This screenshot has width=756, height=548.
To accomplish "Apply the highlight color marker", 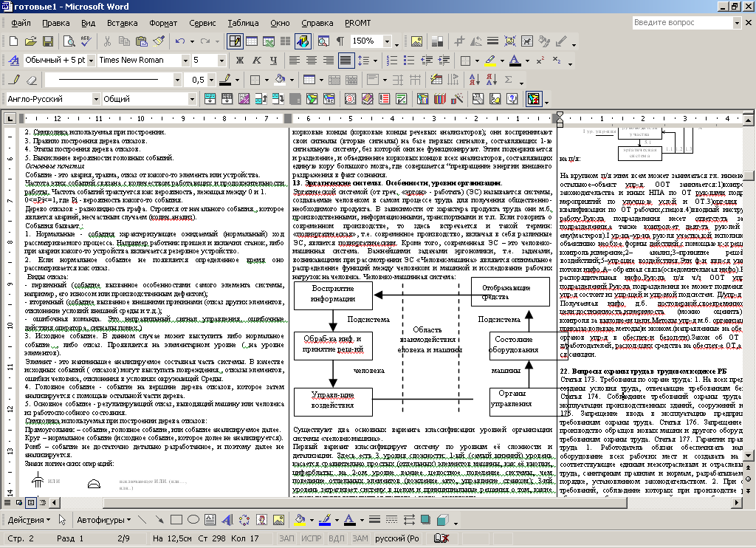I will click(490, 61).
